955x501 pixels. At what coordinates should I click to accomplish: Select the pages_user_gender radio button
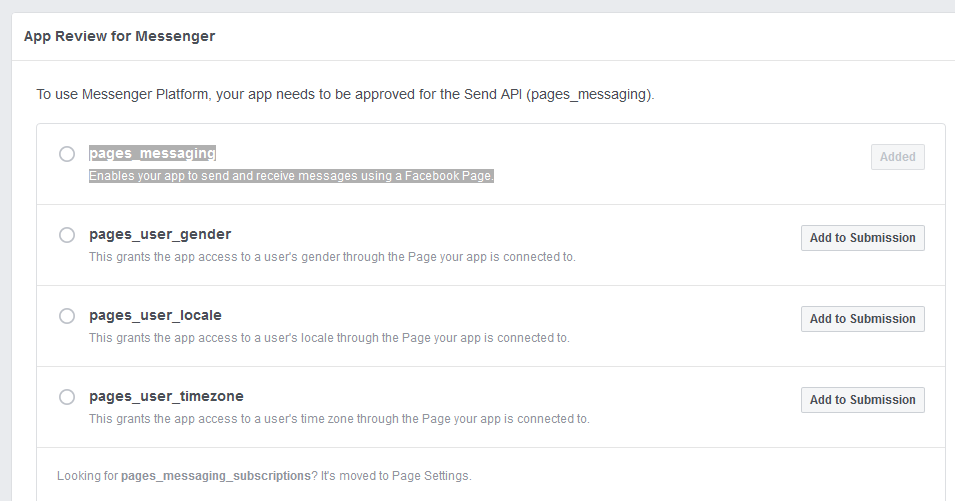pos(67,235)
